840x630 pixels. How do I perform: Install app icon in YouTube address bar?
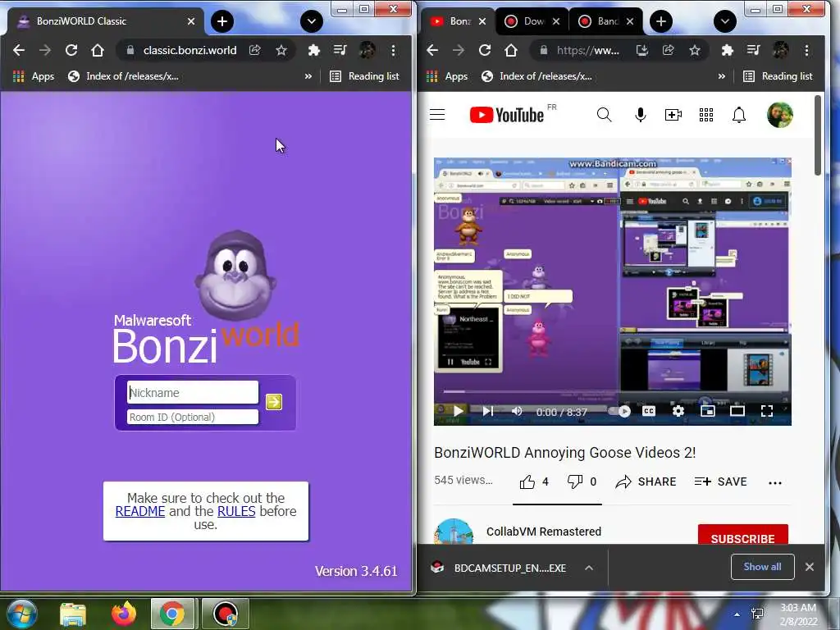click(641, 50)
